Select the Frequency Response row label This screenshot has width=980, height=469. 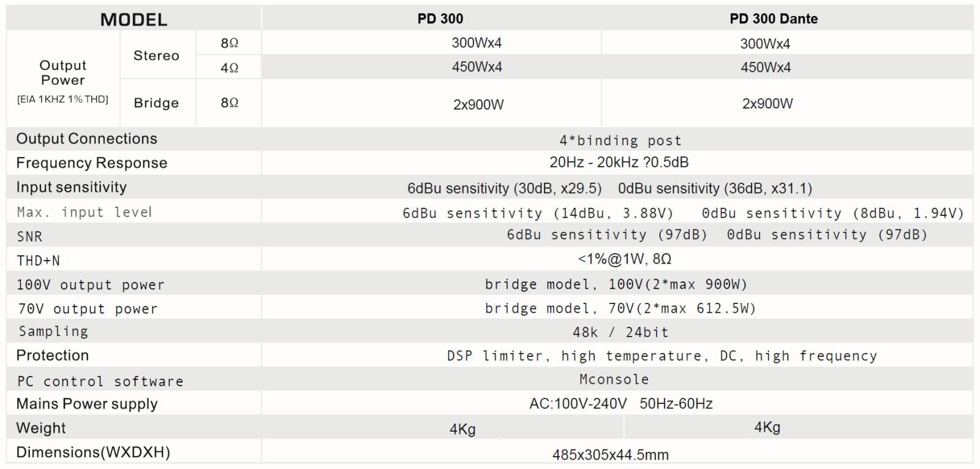tap(92, 163)
